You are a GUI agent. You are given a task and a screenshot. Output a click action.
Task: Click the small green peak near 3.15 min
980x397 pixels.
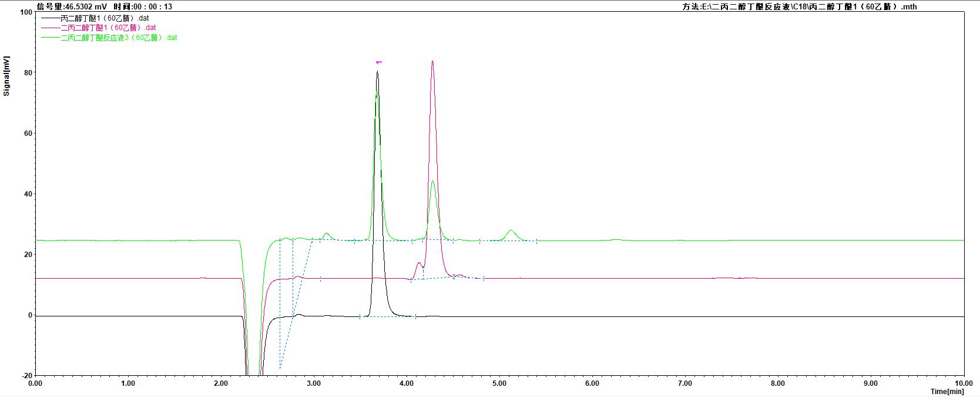click(x=326, y=234)
